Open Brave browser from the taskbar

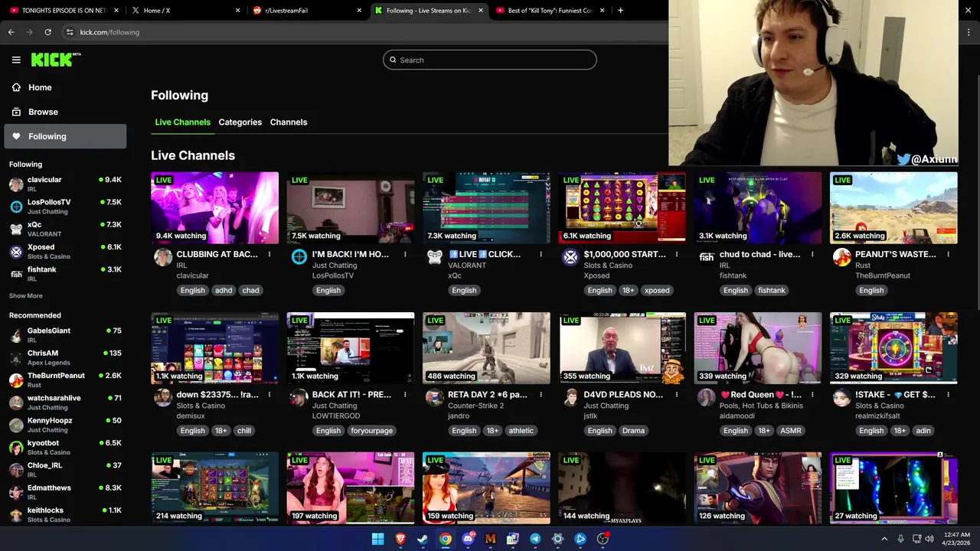tap(400, 539)
